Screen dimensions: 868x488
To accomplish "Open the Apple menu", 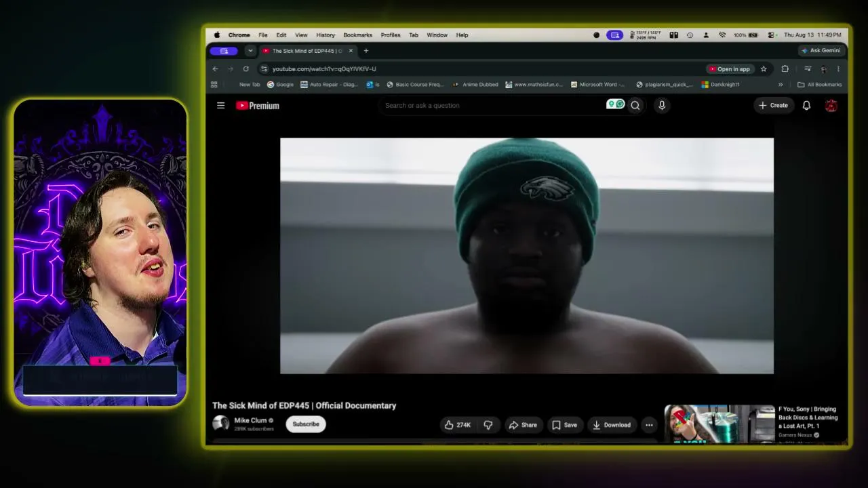I will coord(217,35).
